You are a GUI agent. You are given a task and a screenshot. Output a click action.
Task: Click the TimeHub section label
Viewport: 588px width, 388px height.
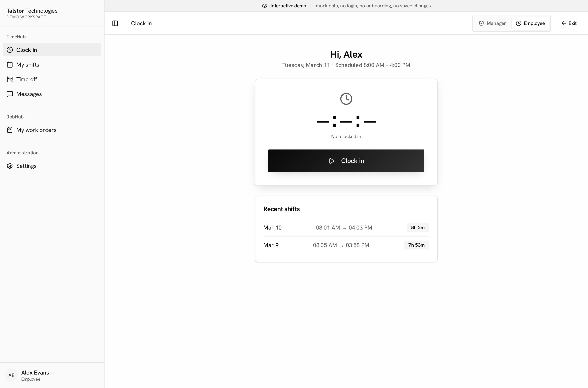pos(16,37)
